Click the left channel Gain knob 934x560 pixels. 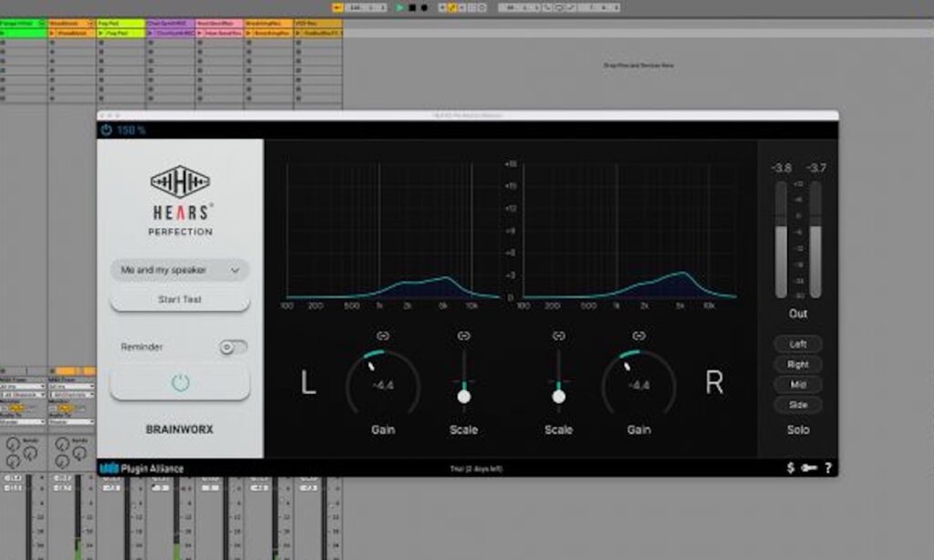pos(383,385)
